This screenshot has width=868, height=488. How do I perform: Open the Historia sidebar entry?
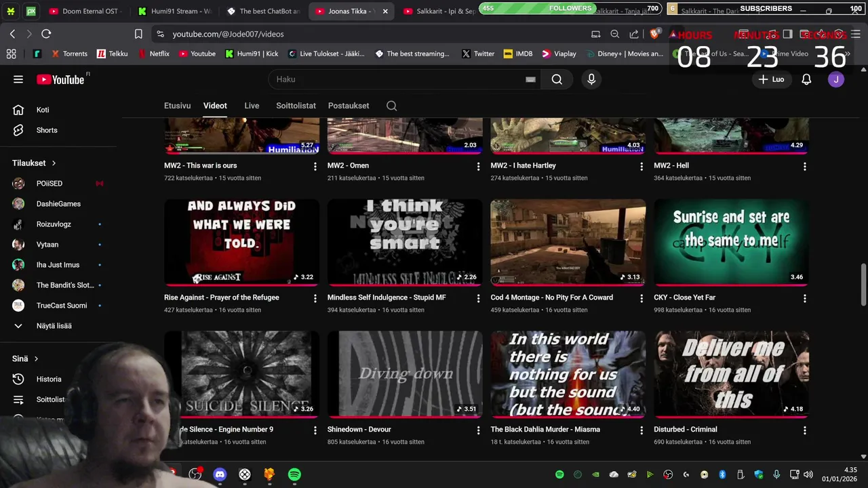pos(49,380)
